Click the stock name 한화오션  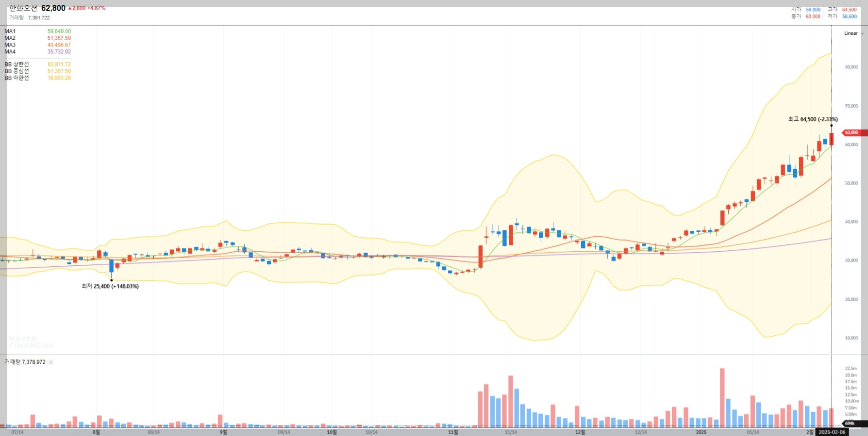23,8
